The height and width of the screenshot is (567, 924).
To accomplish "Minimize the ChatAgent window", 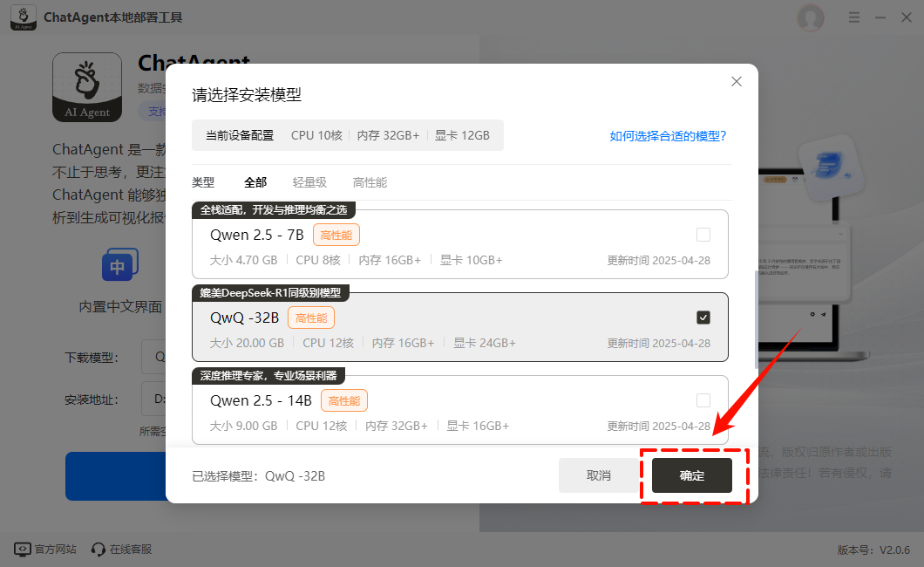I will pos(880,17).
